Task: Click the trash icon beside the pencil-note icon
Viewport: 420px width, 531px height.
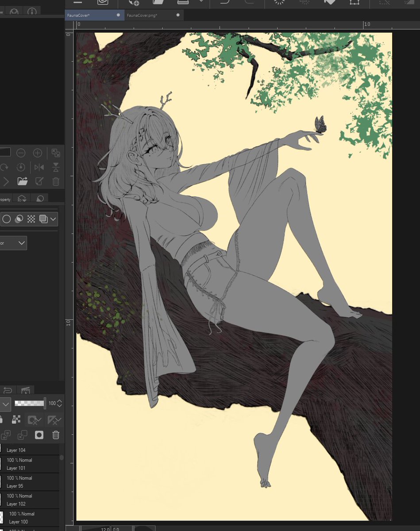Action: 56,181
